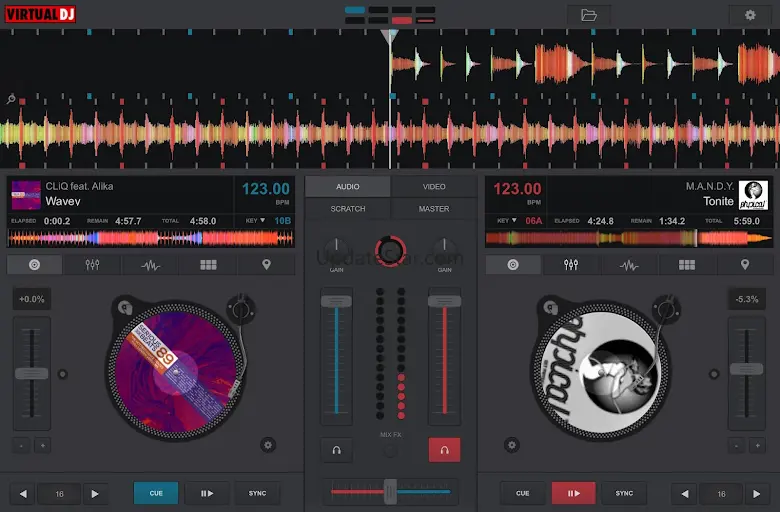Click the Tonite album cover thumbnail
780x512 pixels.
tap(753, 195)
